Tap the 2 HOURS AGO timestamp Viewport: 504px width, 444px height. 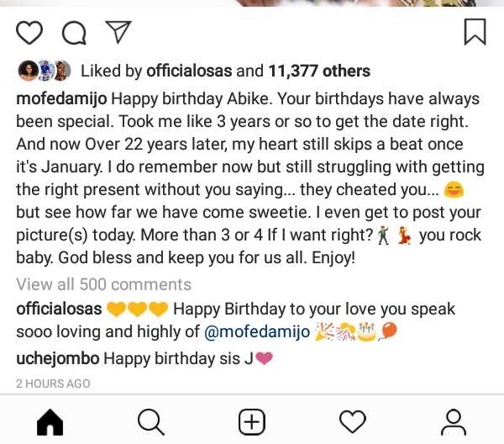click(x=53, y=383)
